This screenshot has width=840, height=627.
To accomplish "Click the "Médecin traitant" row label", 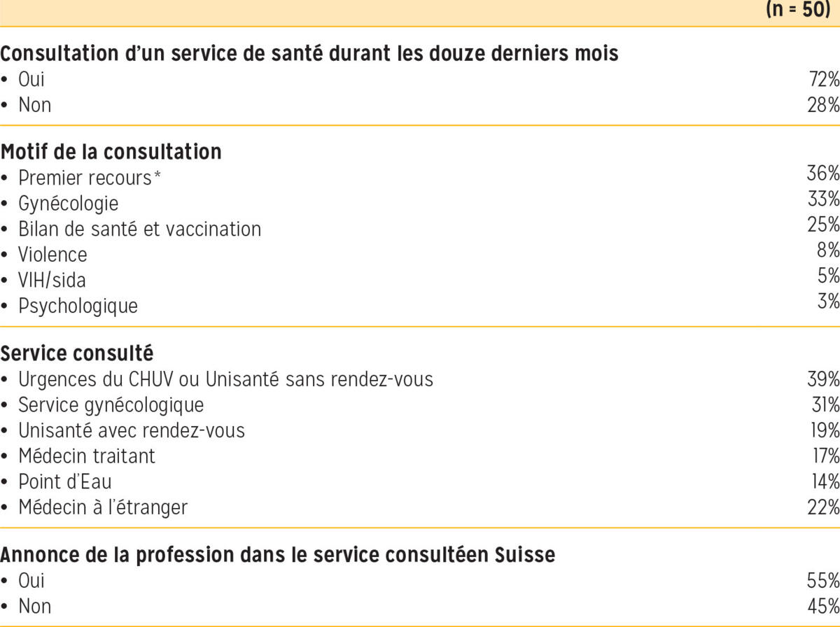I will [x=87, y=456].
